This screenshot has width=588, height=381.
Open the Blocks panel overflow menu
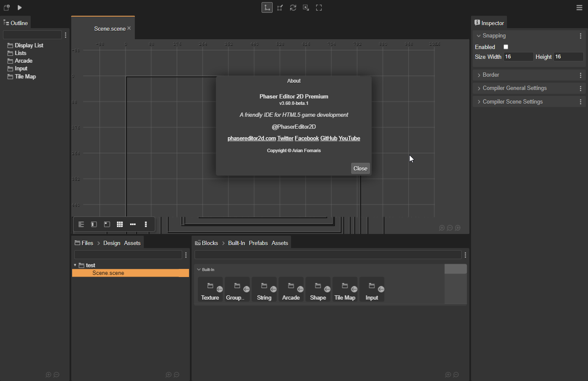pos(465,254)
